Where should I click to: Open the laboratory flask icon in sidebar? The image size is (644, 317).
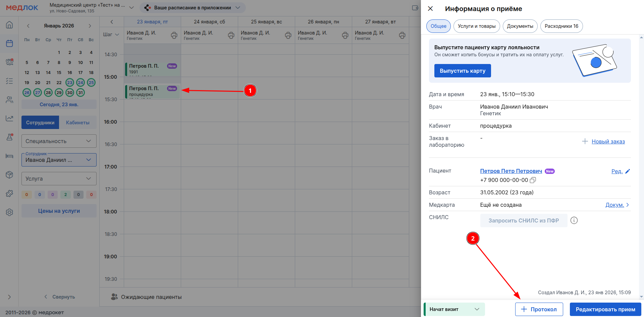[x=9, y=137]
